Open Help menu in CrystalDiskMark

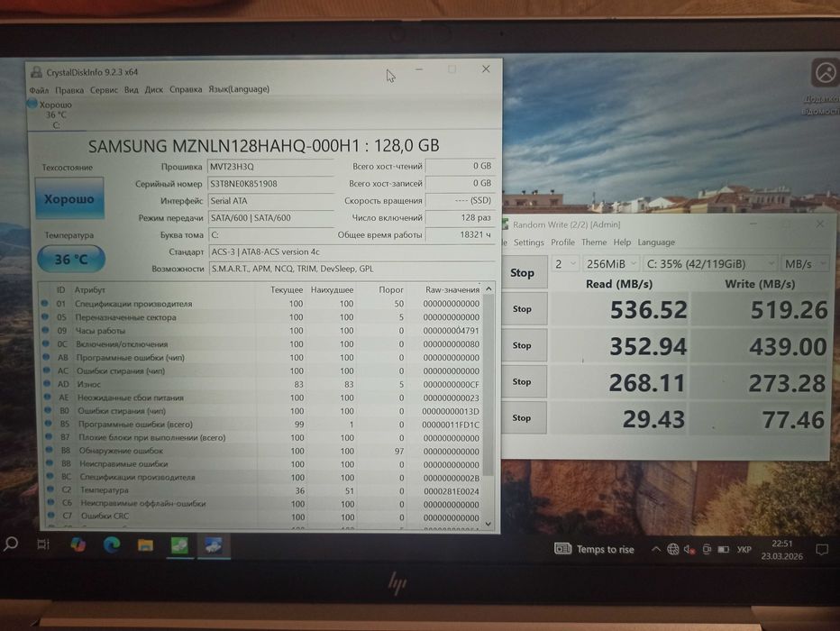pyautogui.click(x=622, y=242)
